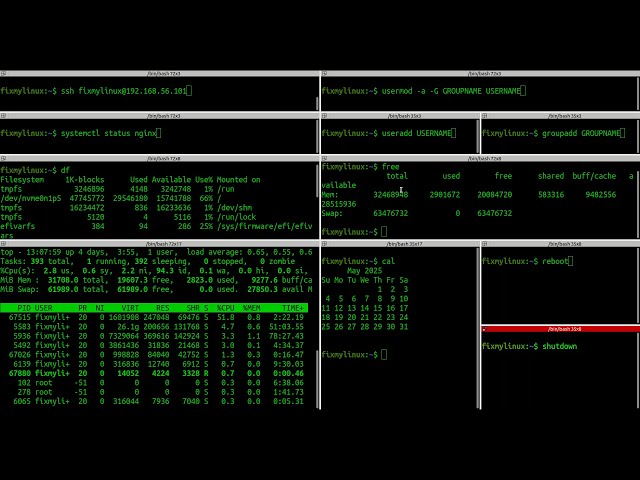Click the %CPU column header in top
The height and width of the screenshot is (480, 640).
tap(225, 308)
